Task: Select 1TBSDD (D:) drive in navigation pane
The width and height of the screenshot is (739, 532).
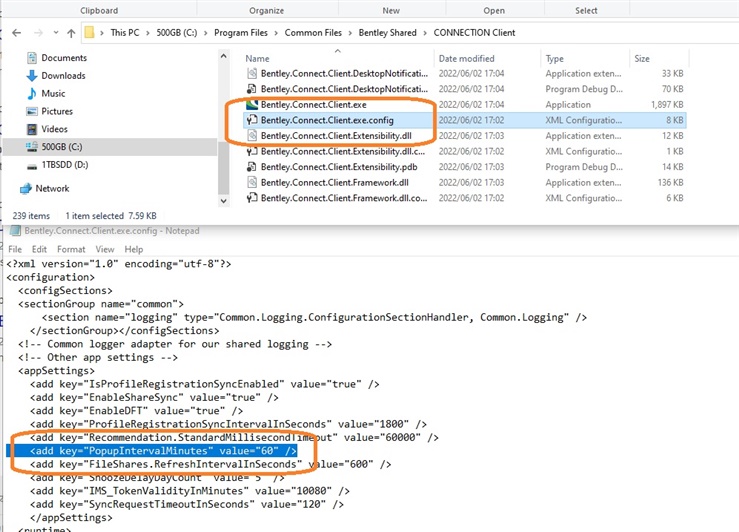Action: 65,164
